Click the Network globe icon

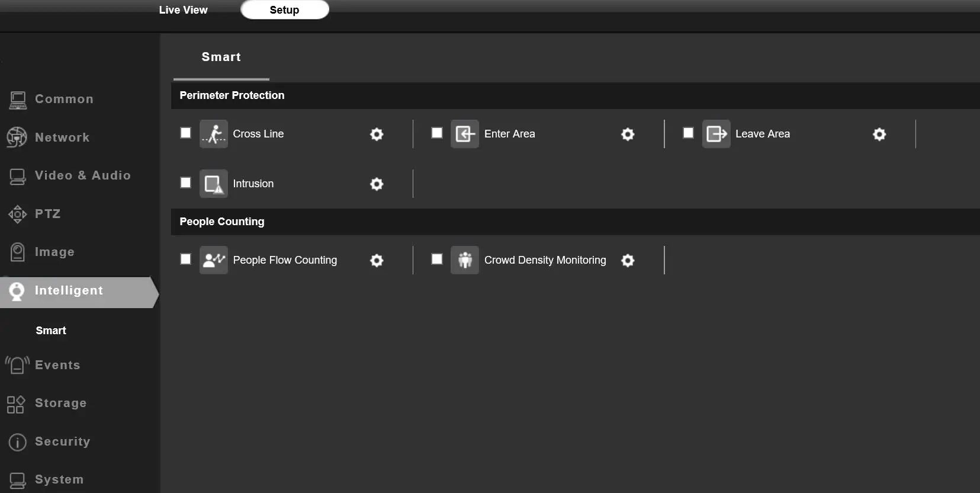17,137
